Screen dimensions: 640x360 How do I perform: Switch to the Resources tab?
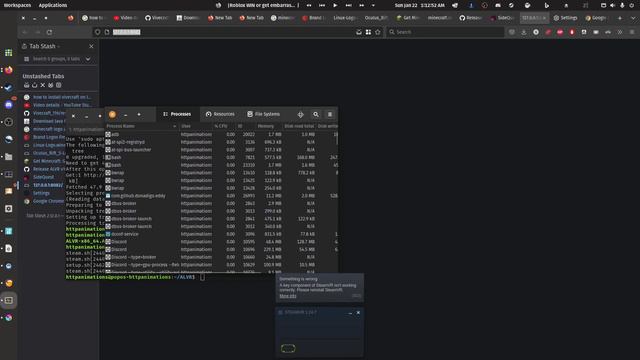pos(220,114)
